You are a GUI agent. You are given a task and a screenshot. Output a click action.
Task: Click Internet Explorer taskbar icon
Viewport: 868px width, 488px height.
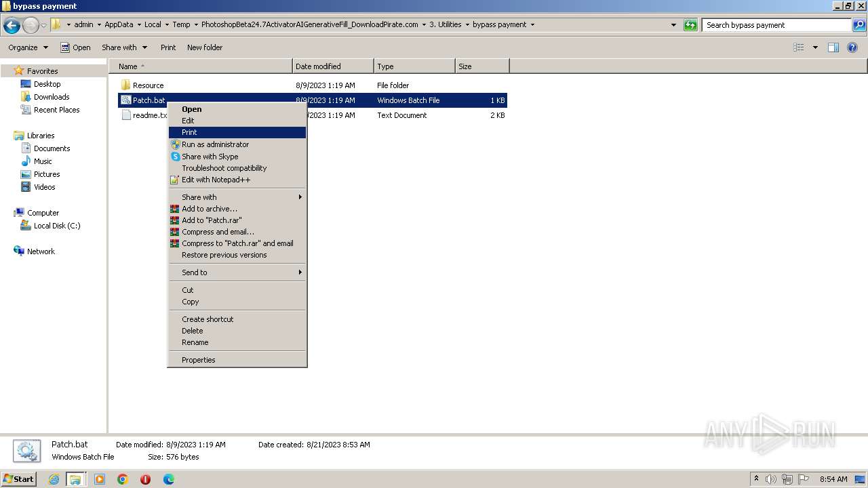pyautogui.click(x=54, y=479)
